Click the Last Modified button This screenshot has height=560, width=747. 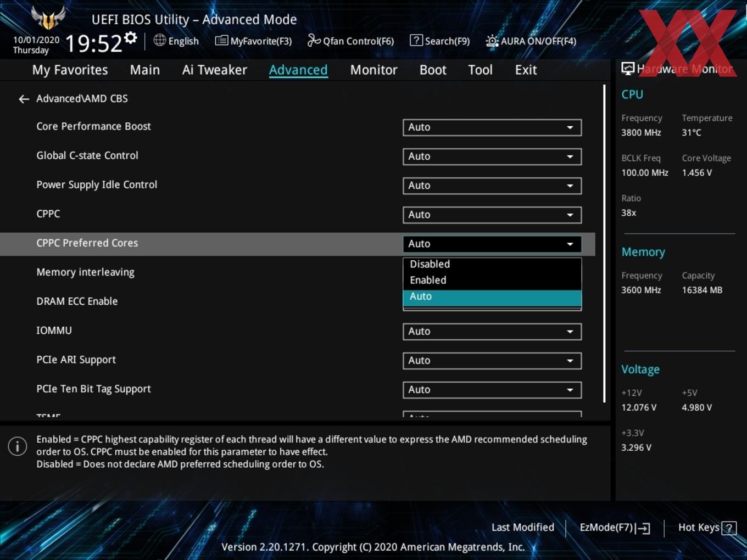tap(522, 528)
